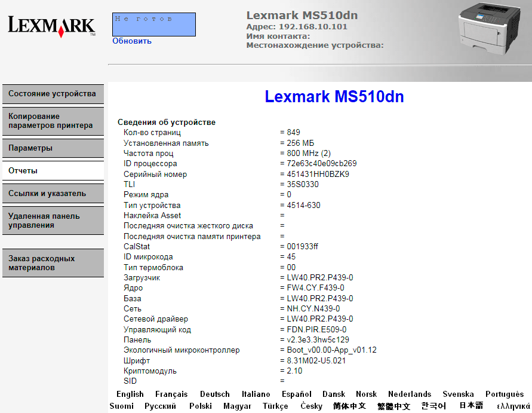
Task: Click the Ядро value FW4.CY.F439-0
Action: point(315,288)
